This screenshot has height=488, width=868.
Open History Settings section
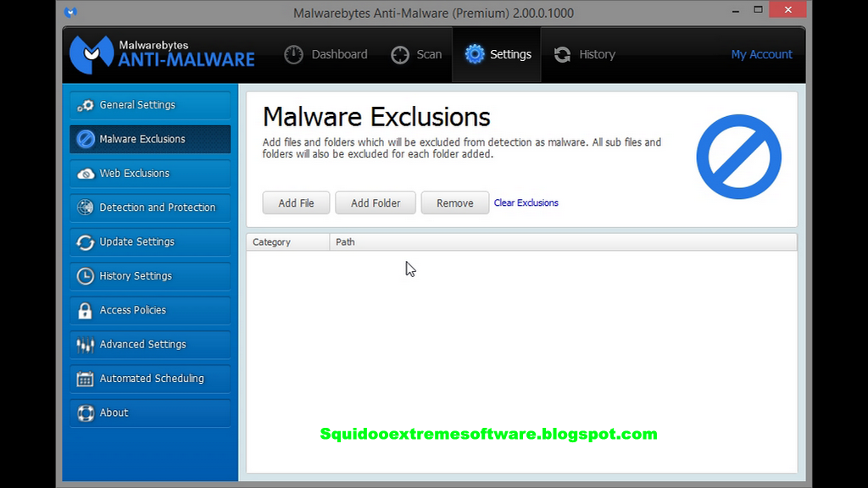coord(150,276)
